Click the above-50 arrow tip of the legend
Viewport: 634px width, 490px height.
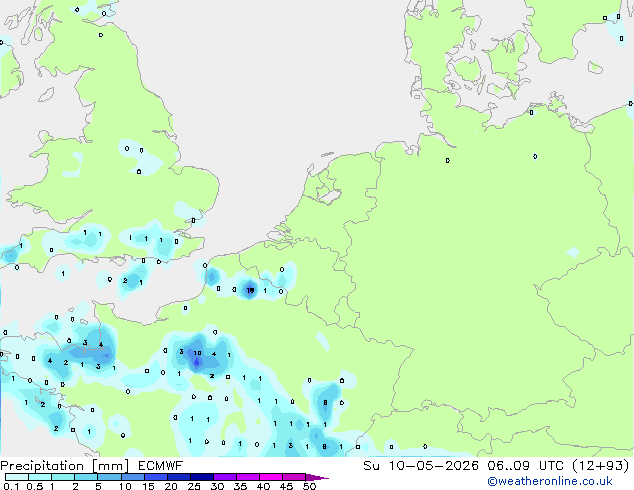(317, 477)
